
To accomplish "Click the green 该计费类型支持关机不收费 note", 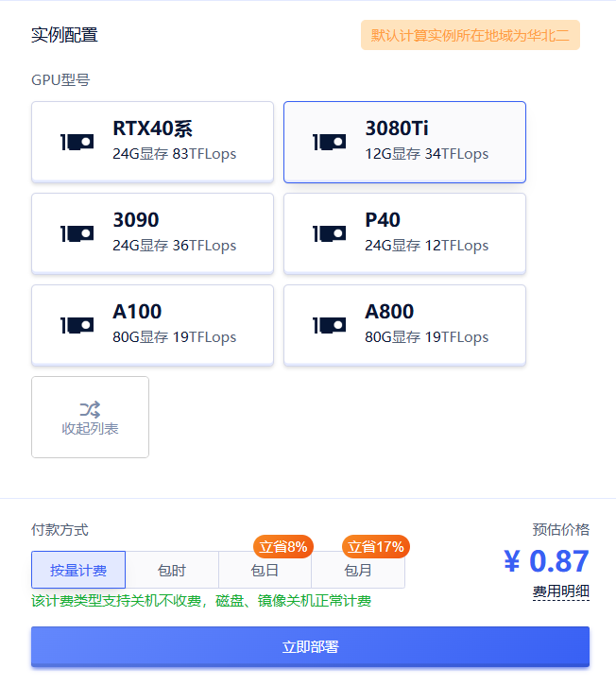I will (x=201, y=601).
